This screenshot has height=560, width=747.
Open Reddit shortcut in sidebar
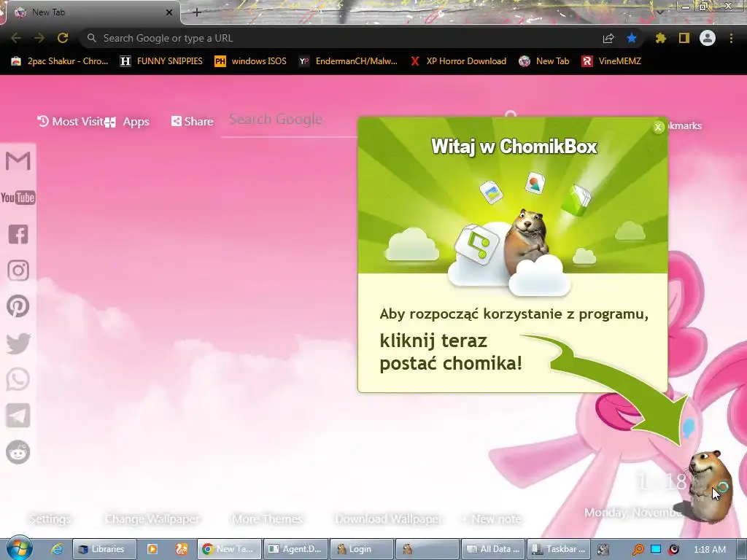(x=18, y=452)
